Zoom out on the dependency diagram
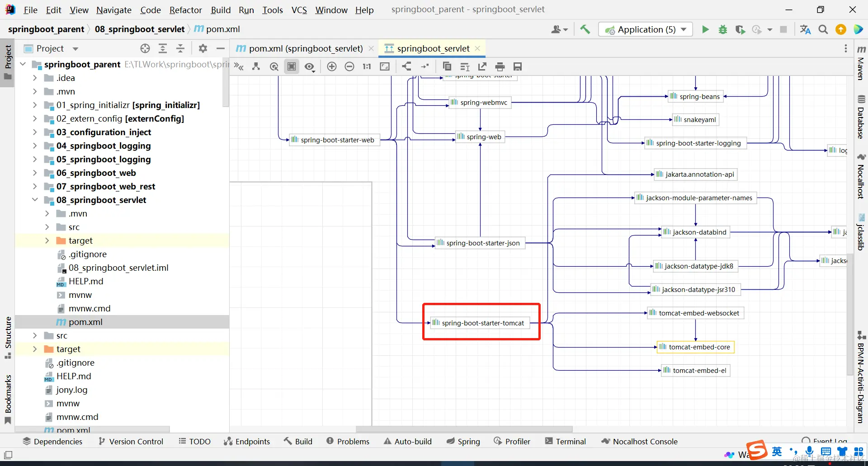The height and width of the screenshot is (466, 868). click(349, 67)
